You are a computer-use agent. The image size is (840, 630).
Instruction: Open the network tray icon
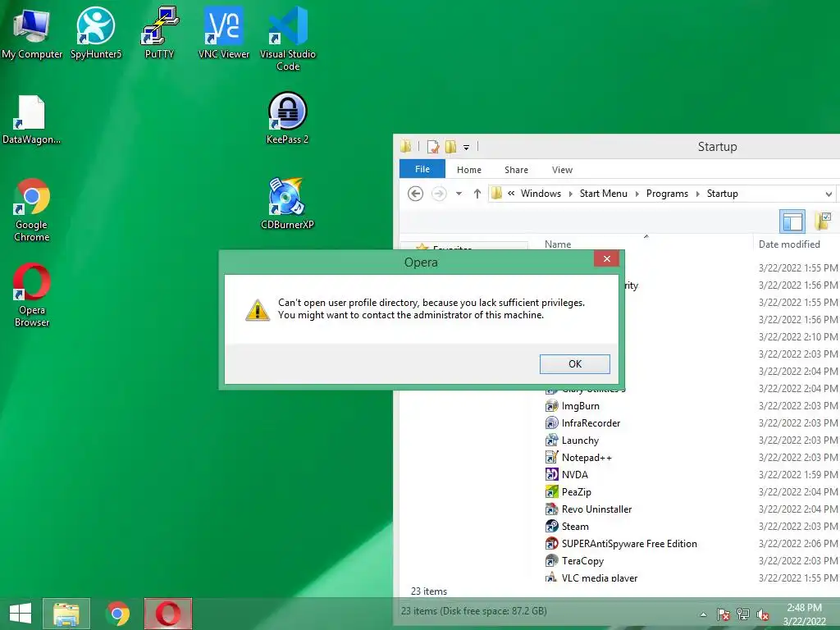click(743, 614)
